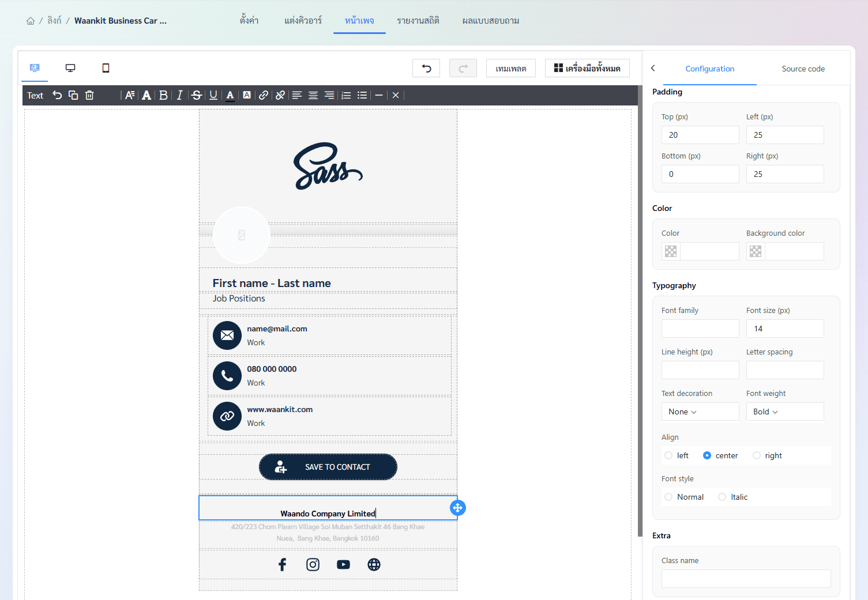The height and width of the screenshot is (600, 868).
Task: Open the แต่งคิวอาร์ tab
Action: point(303,21)
